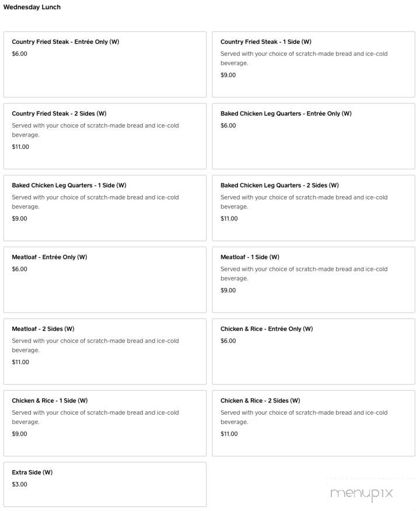Open Meatloaf Entrée Only menu item
This screenshot has height=511, width=420.
click(105, 279)
